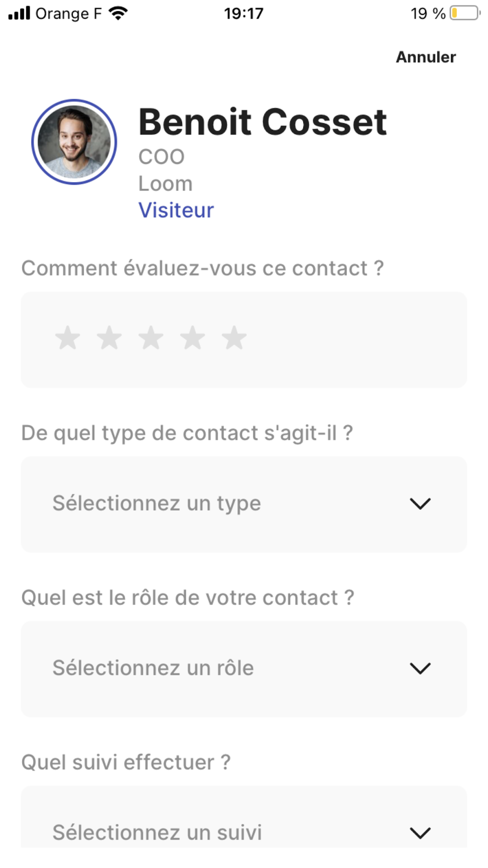The image size is (488, 868).
Task: Tap the battery indicator icon
Action: coord(465,13)
